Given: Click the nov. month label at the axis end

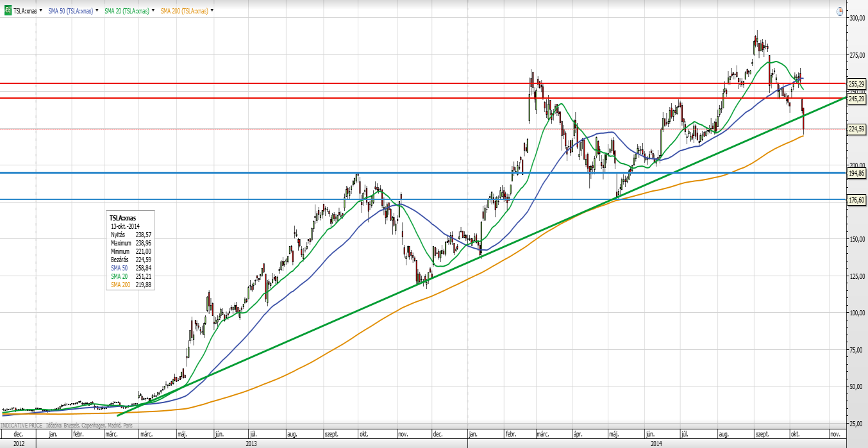Looking at the screenshot, I should [834, 434].
